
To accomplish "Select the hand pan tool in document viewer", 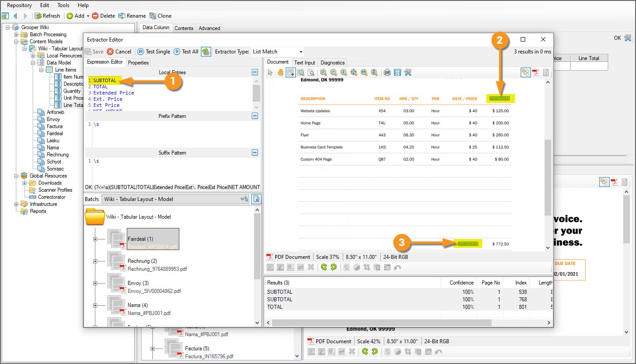I will (280, 72).
